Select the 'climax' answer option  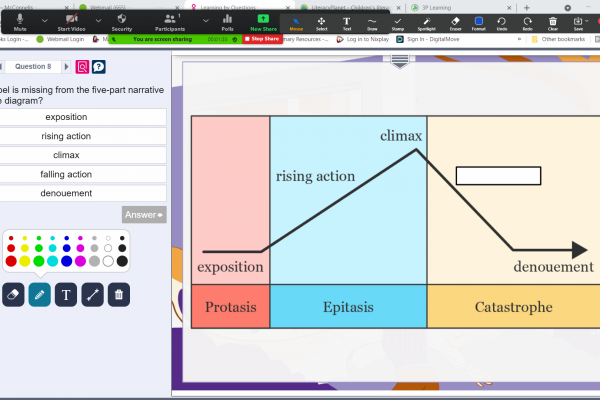[x=66, y=155]
